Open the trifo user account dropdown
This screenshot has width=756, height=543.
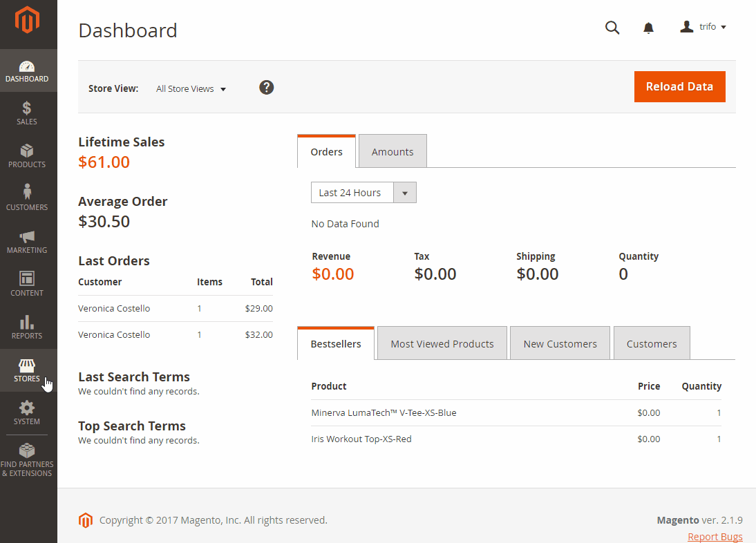tap(703, 27)
